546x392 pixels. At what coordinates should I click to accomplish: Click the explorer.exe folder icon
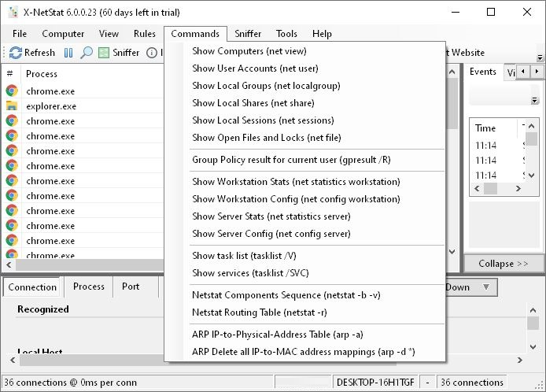click(12, 106)
